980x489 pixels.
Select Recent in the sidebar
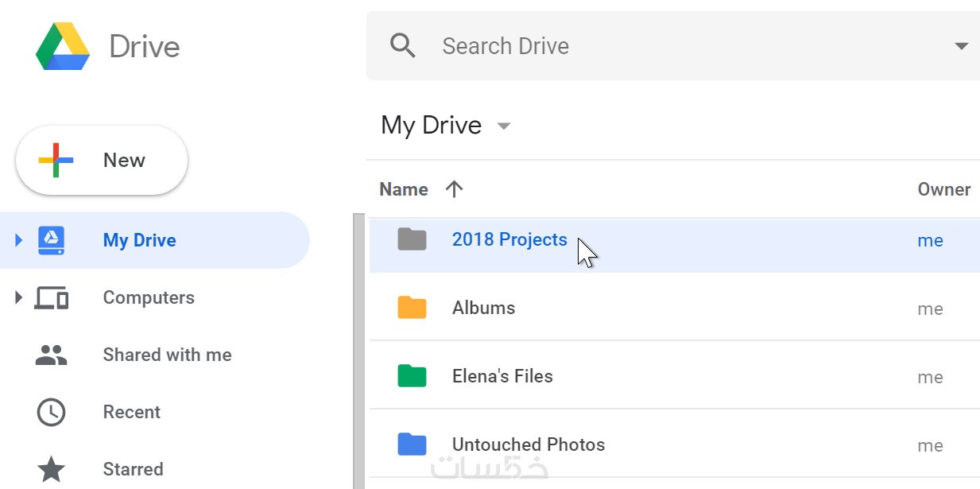132,412
